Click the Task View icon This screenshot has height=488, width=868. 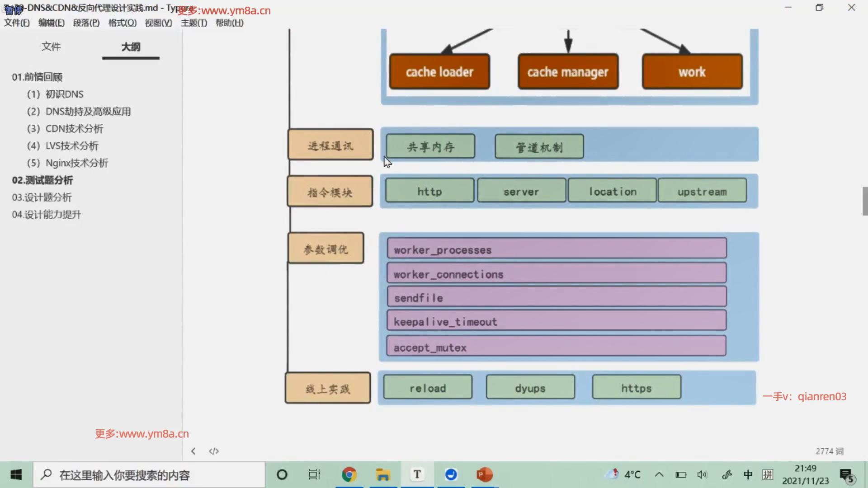pyautogui.click(x=314, y=474)
